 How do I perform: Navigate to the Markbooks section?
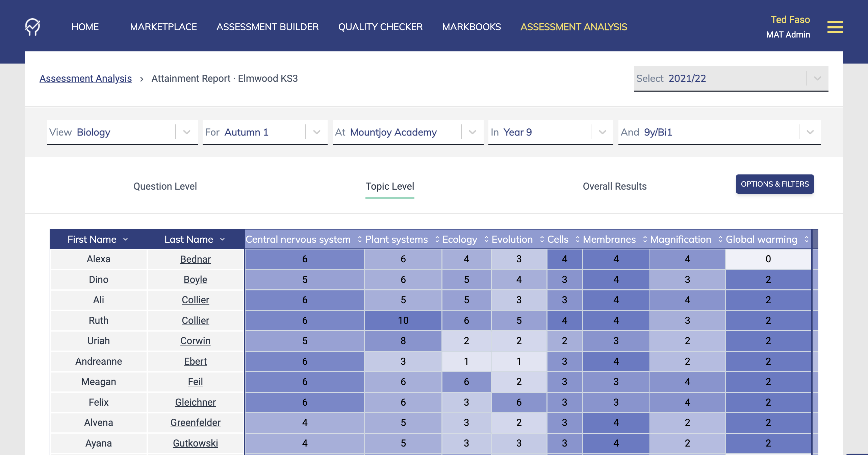click(471, 27)
